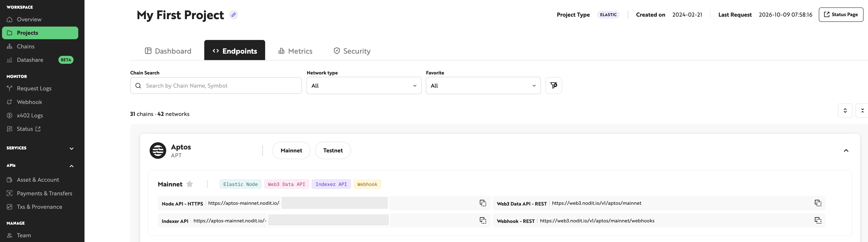Open the Status Page button
868x242 pixels.
841,14
